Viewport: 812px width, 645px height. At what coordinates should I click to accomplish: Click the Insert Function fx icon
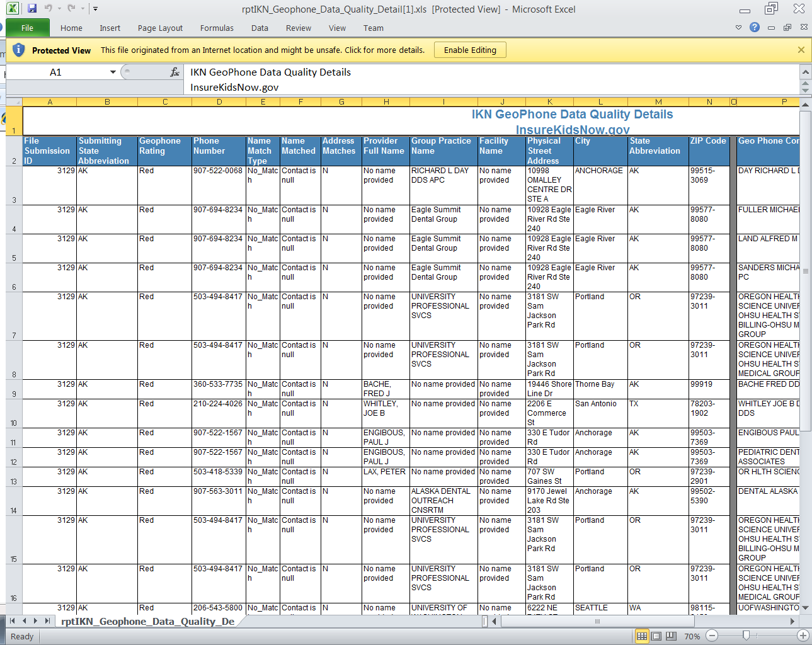click(x=174, y=72)
